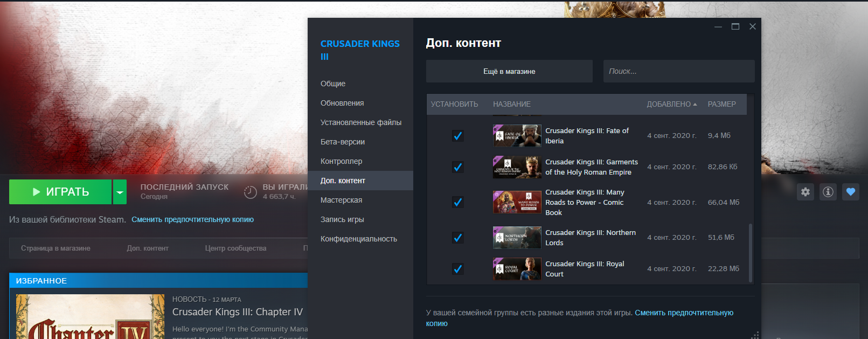Sort DLC list by Размер column
Viewport: 868px width, 339px height.
click(722, 104)
